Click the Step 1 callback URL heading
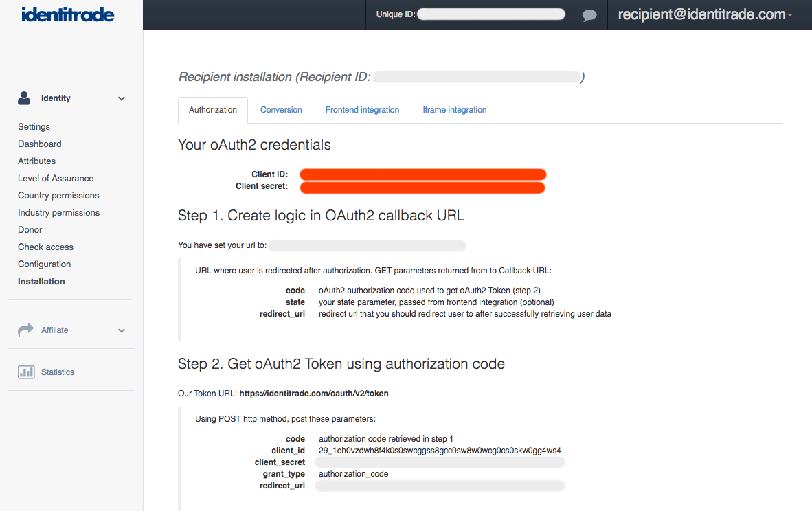This screenshot has width=812, height=511. point(321,216)
